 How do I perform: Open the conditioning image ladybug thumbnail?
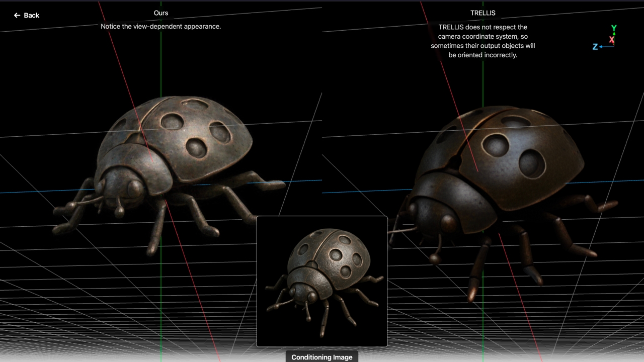point(322,282)
